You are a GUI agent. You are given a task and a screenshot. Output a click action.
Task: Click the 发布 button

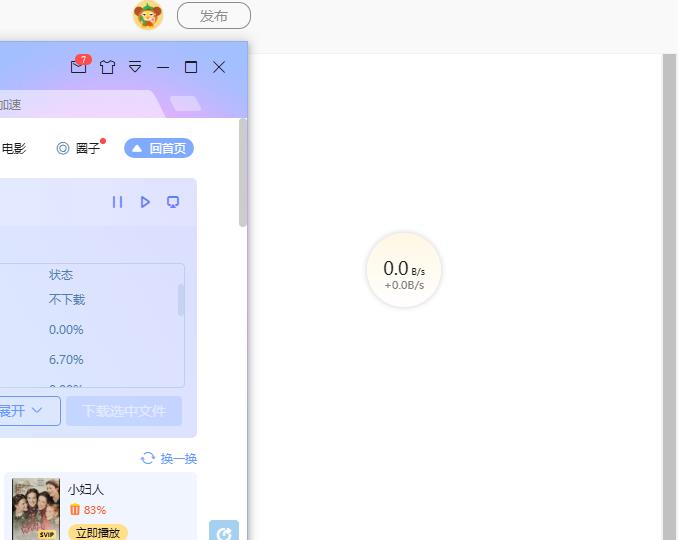[213, 16]
